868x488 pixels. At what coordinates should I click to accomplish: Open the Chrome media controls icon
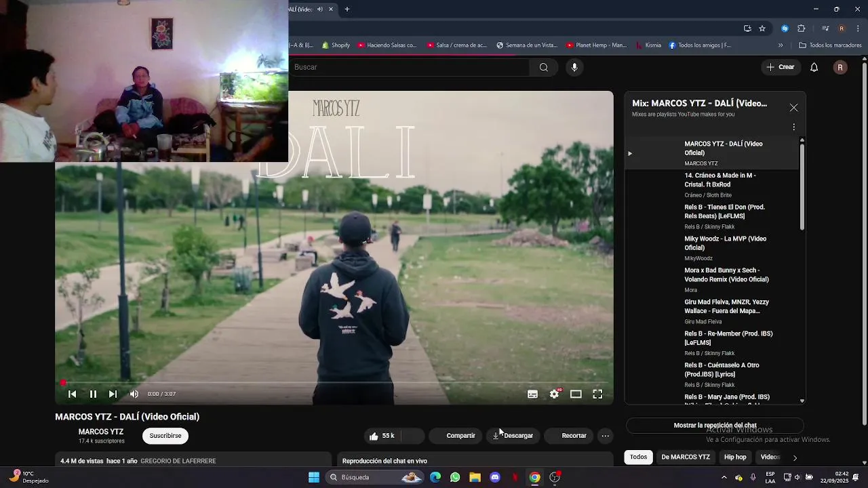pos(825,28)
